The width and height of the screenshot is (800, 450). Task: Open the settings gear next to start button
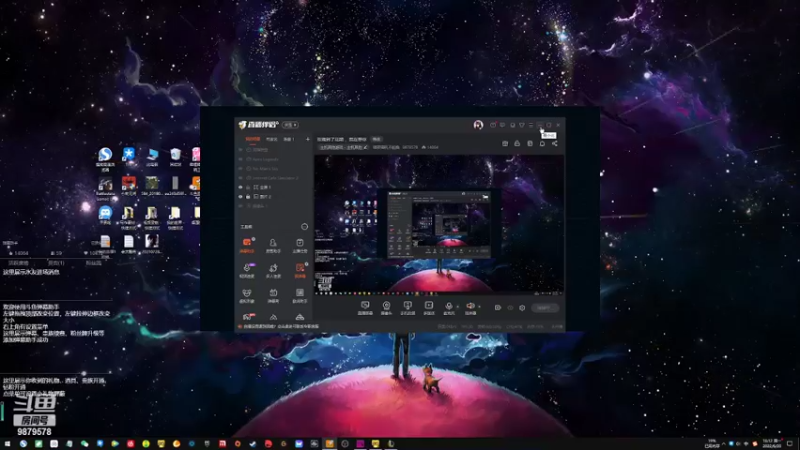point(522,308)
